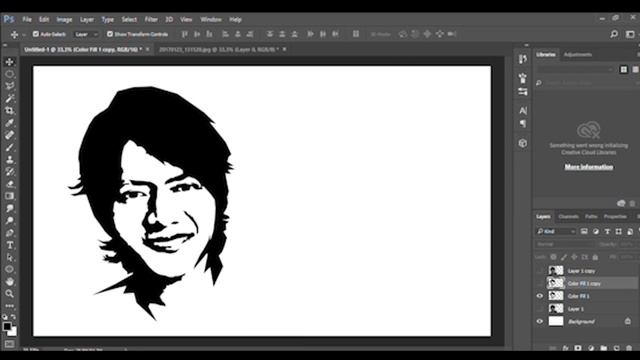
Task: Click the Color Fill 1 layer thumbnail
Action: [x=556, y=296]
